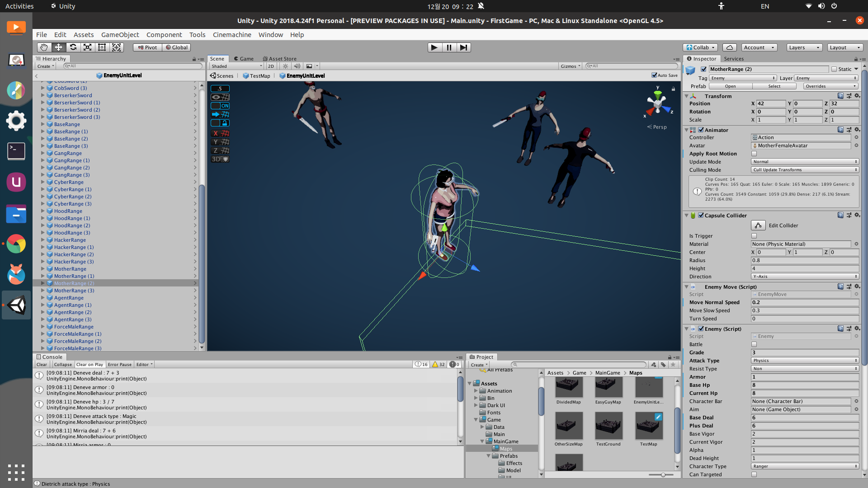The image size is (868, 488).
Task: Open the Gizmos dropdown
Action: (570, 66)
